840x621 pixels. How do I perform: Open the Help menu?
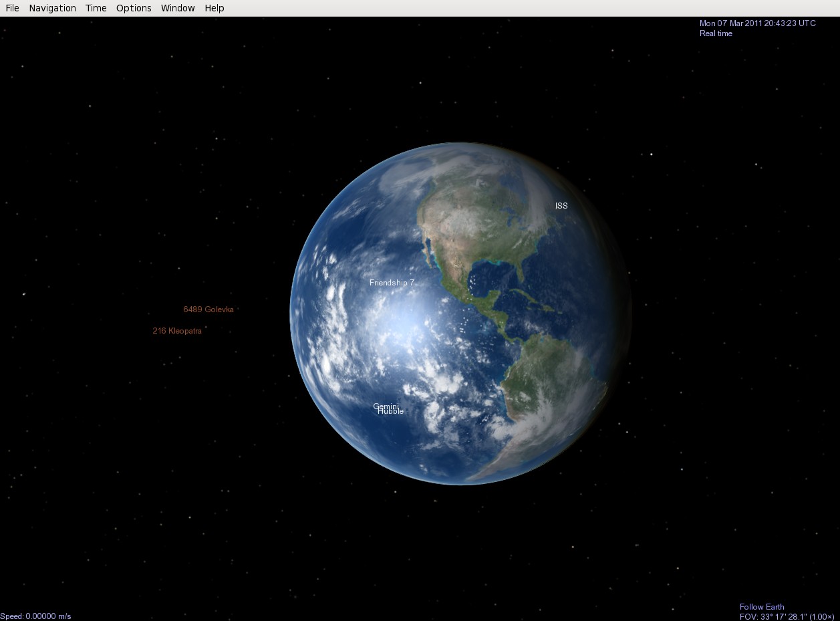(x=215, y=8)
